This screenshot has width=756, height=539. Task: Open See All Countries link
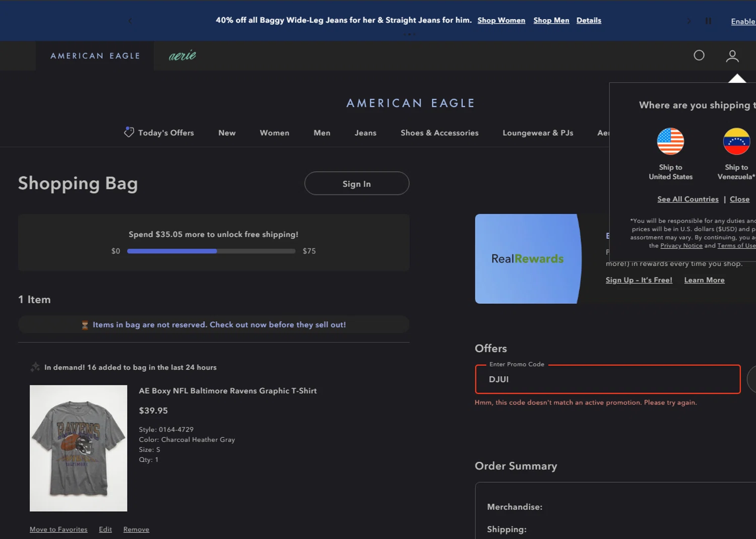point(688,199)
